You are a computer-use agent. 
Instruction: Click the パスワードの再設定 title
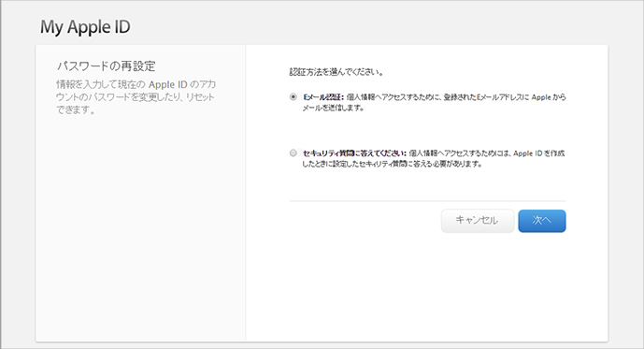(106, 65)
